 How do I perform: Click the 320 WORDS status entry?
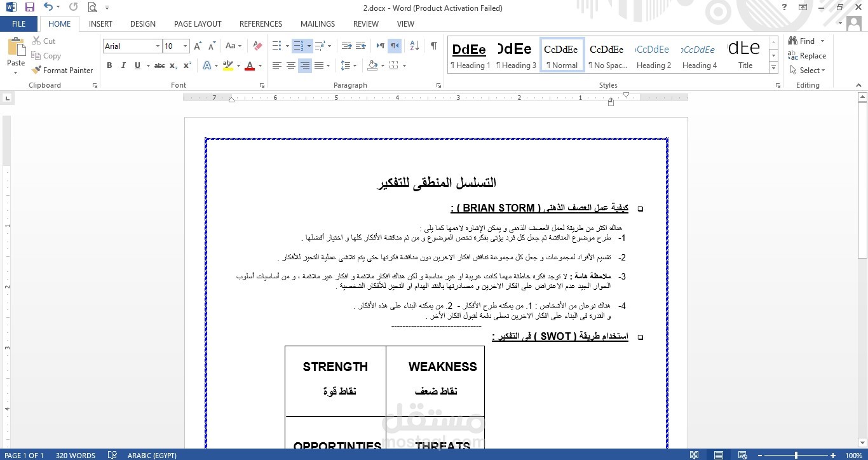pyautogui.click(x=75, y=455)
